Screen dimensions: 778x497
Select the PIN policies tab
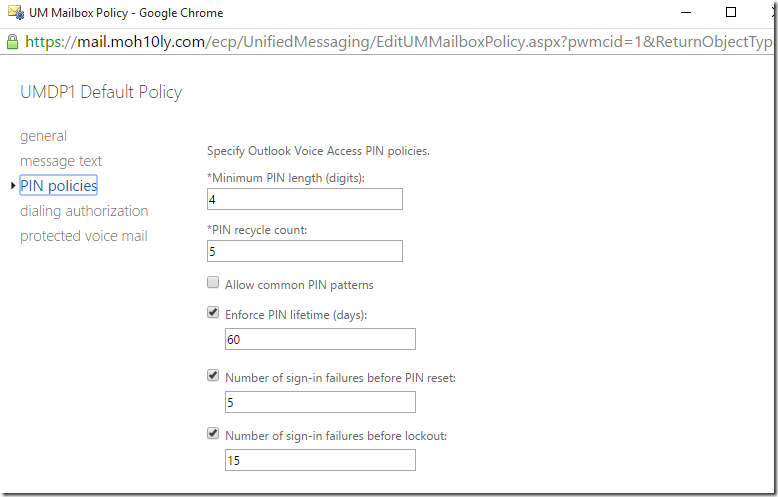click(59, 186)
